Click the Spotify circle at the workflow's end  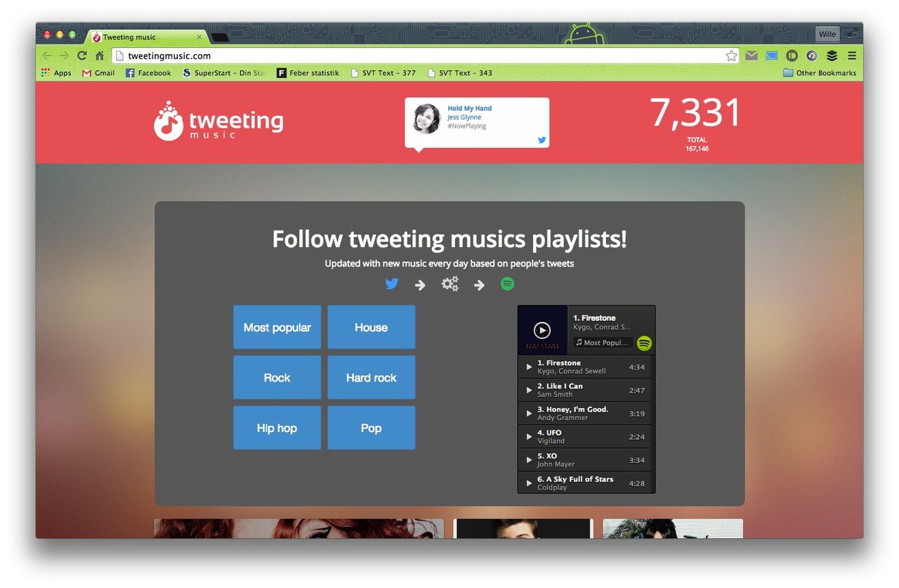coord(507,283)
